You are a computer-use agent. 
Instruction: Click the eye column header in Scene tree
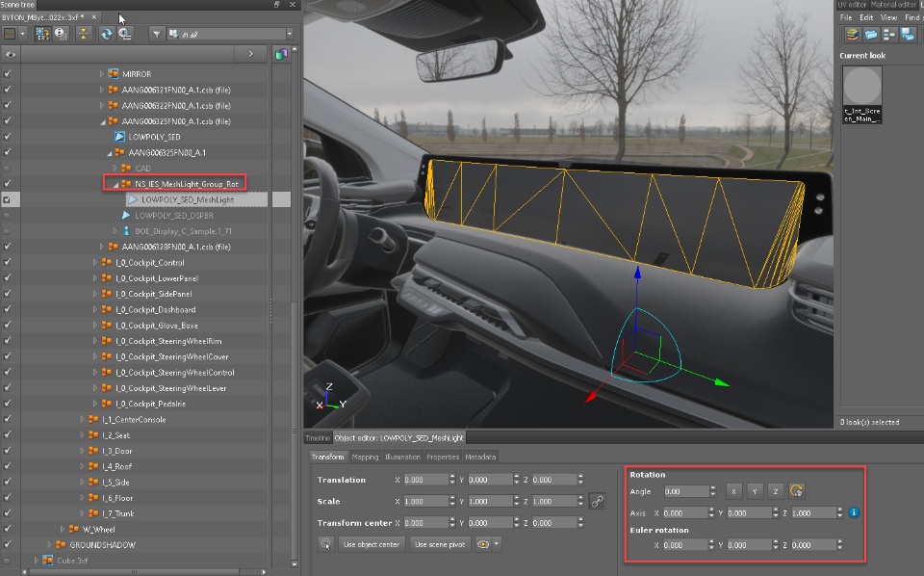click(10, 54)
